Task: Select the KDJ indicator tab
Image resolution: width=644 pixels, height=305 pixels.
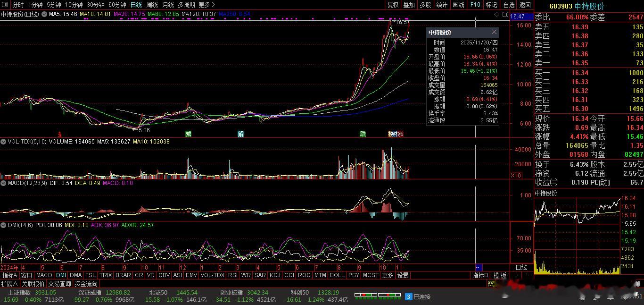Action: tap(275, 275)
